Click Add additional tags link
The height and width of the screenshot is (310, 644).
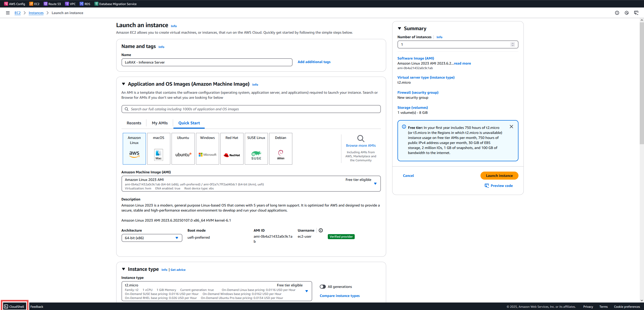tap(314, 62)
